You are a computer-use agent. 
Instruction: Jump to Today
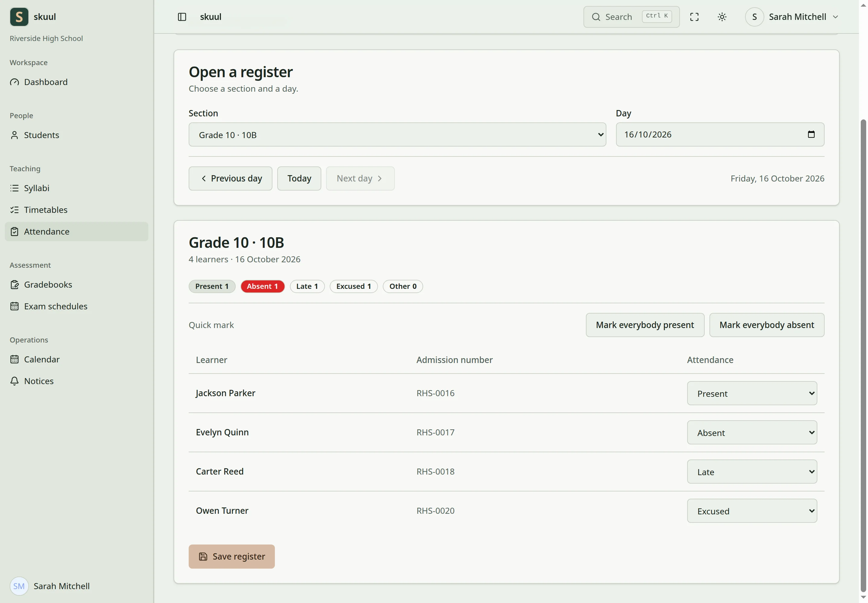tap(299, 178)
